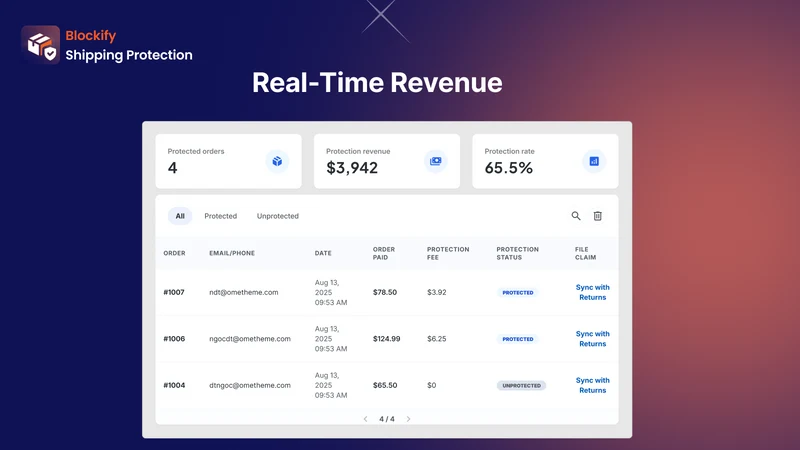800x450 pixels.
Task: Click email dtngoc@ometheme.com
Action: [250, 385]
